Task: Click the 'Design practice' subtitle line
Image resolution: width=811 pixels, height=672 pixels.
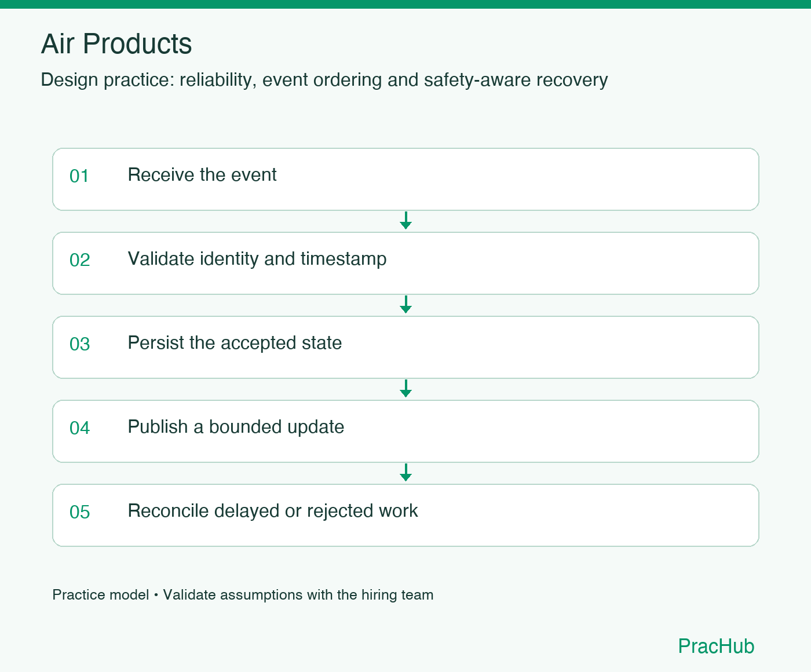Action: click(324, 80)
